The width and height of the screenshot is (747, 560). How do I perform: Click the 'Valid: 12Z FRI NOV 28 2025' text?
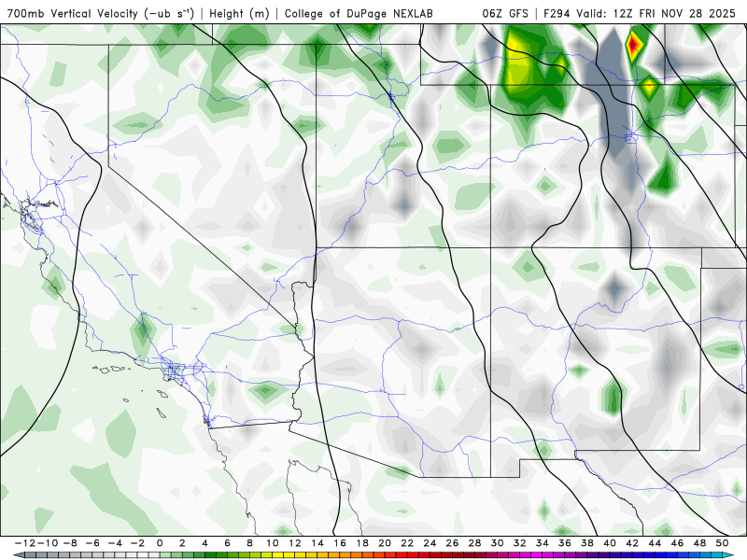click(x=656, y=13)
